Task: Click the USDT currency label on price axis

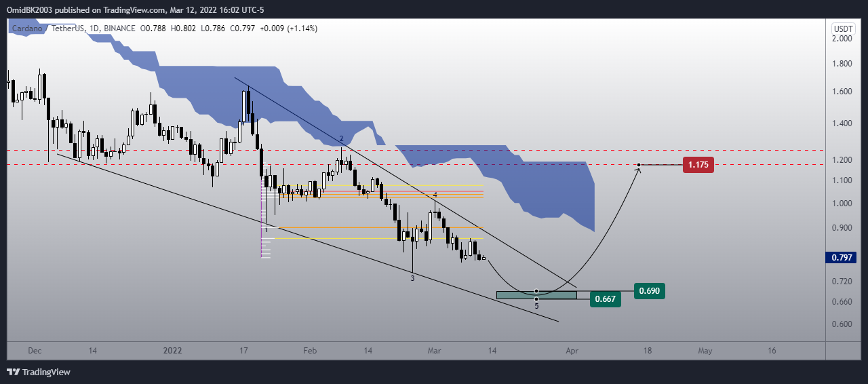Action: [844, 29]
